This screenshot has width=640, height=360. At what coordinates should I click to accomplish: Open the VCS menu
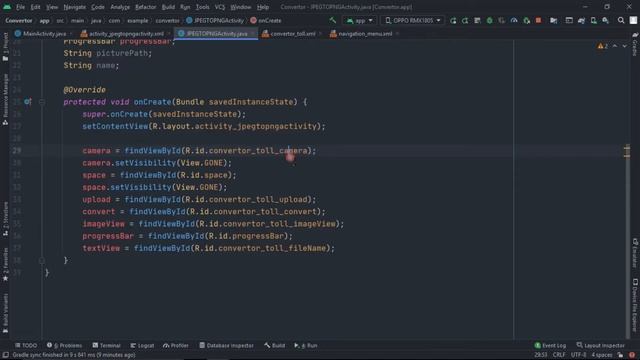220,7
